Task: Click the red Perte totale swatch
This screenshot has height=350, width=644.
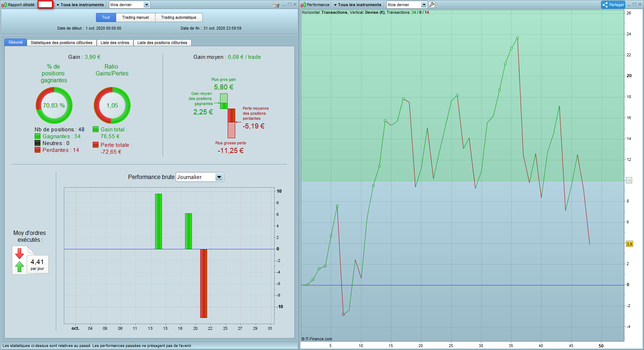Action: (x=96, y=145)
